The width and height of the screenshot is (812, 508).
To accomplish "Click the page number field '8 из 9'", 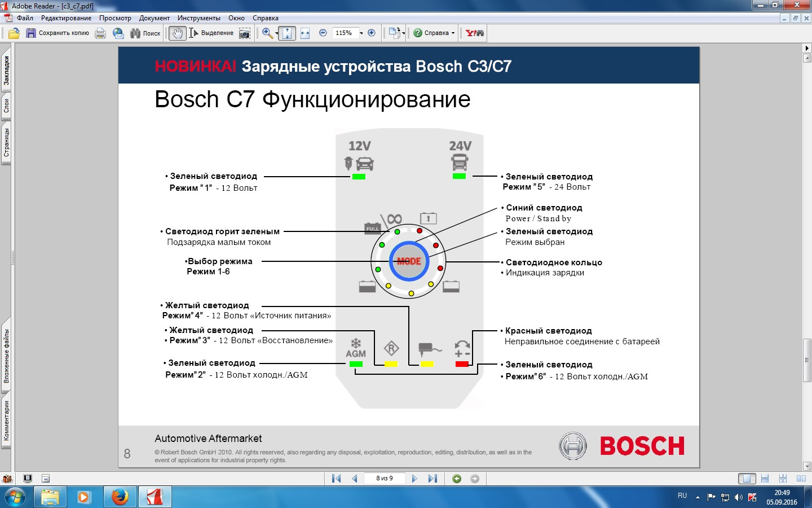I will 385,479.
